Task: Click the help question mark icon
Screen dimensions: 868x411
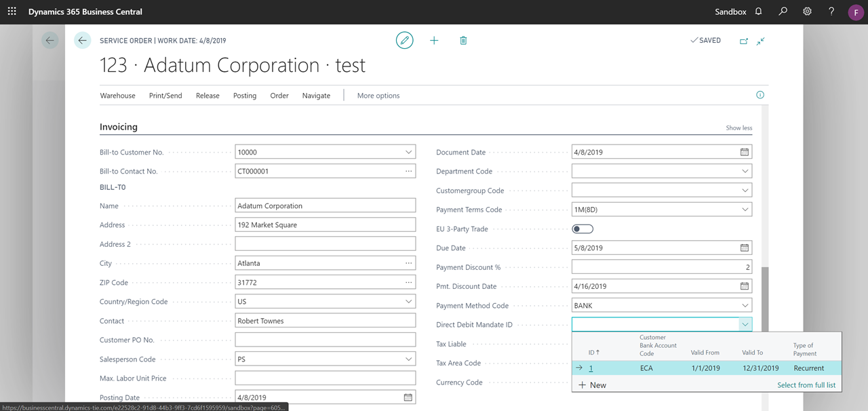Action: click(831, 12)
